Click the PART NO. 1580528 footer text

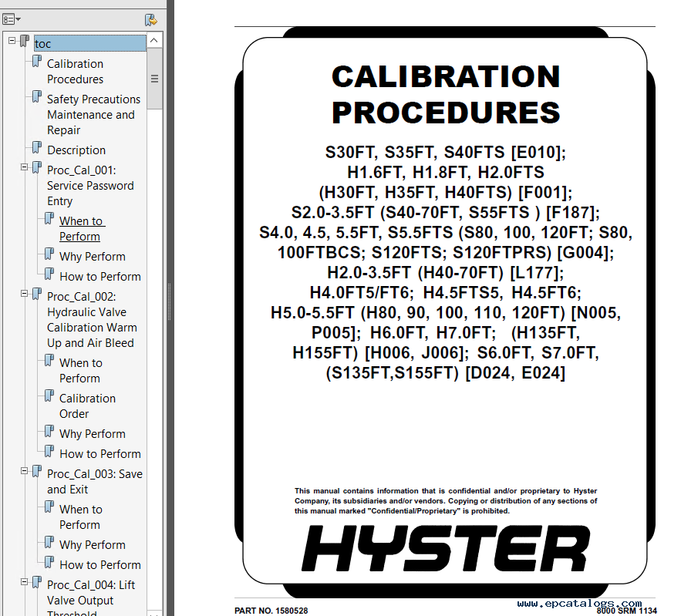271,611
